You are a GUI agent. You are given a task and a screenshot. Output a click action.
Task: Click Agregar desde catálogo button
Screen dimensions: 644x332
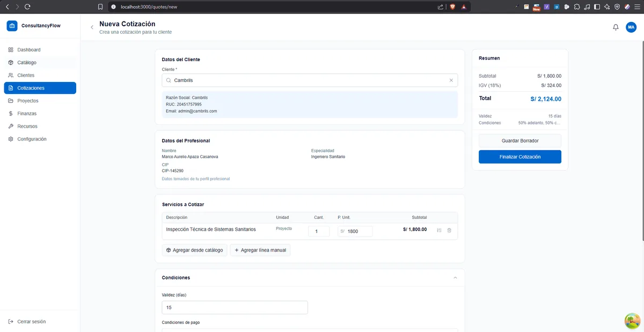click(x=194, y=250)
